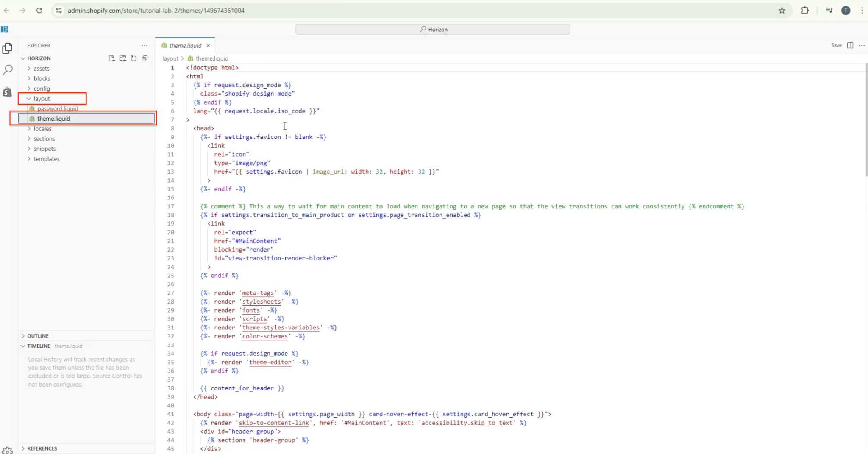Image resolution: width=868 pixels, height=454 pixels.
Task: Follow the 'color-schemes' snippet link
Action: tap(265, 336)
